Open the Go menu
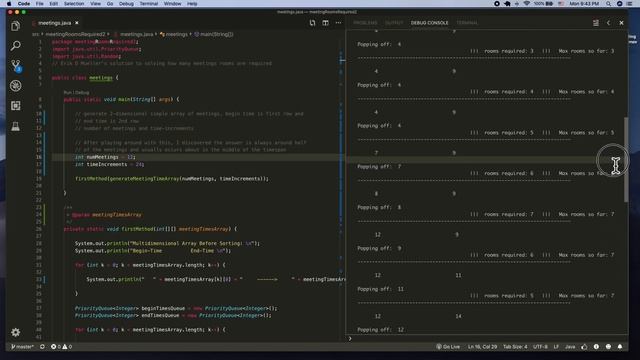 coord(110,4)
